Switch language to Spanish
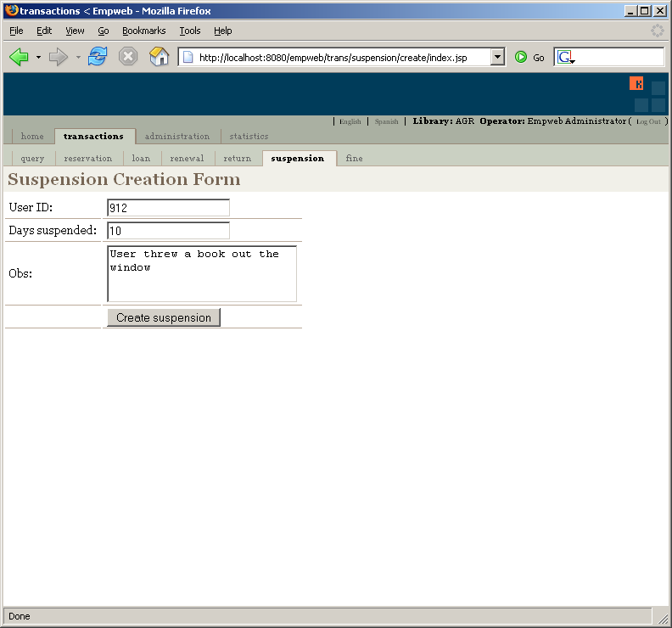 point(387,121)
